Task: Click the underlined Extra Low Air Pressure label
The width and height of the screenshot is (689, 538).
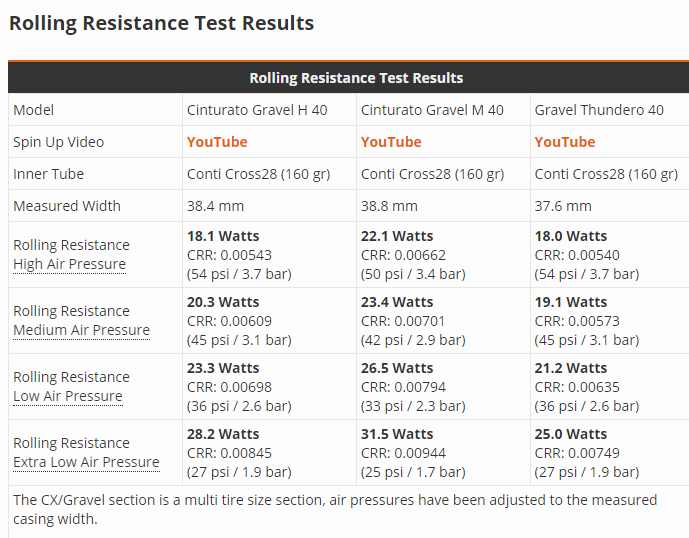Action: pos(86,462)
